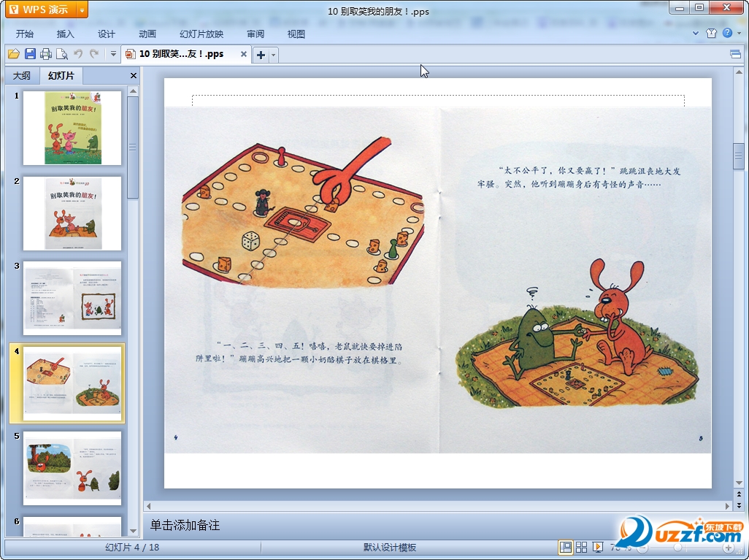The image size is (749, 560).
Task: Click the task pane toggle icon at right
Action: [x=736, y=54]
